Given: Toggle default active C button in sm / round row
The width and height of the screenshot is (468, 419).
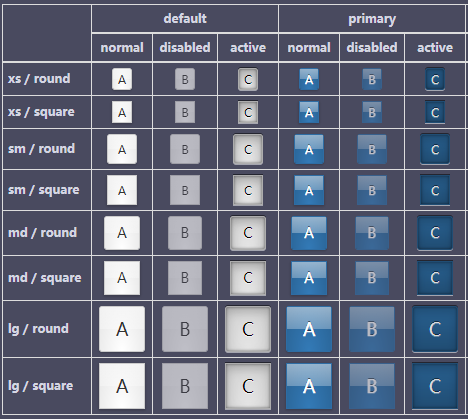Looking at the screenshot, I should pos(248,149).
